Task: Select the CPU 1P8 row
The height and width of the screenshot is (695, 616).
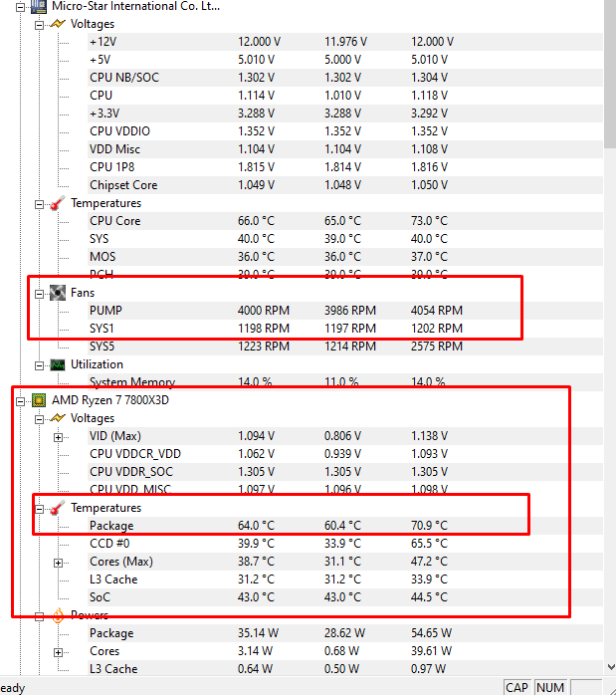Action: click(x=345, y=167)
